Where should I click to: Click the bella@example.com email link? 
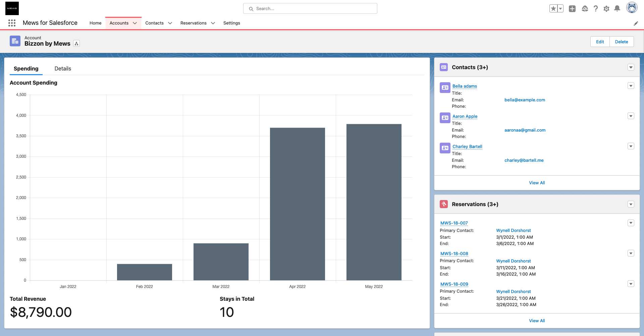525,100
